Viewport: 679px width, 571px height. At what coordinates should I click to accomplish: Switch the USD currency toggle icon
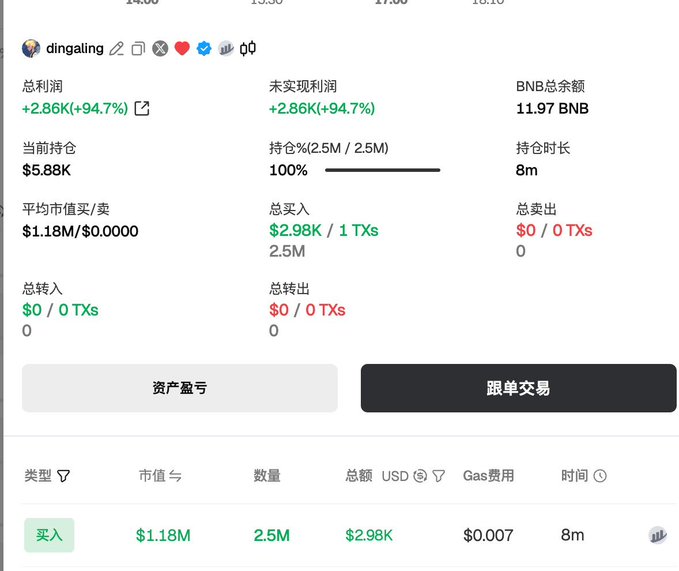(420, 476)
